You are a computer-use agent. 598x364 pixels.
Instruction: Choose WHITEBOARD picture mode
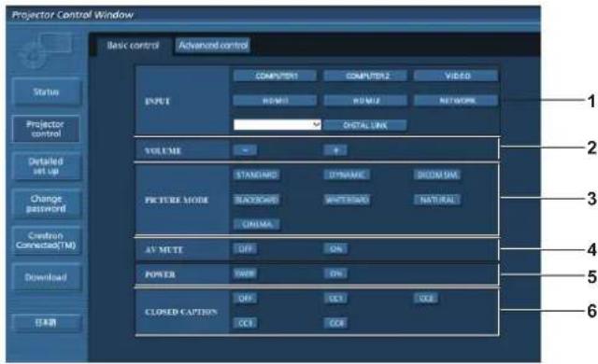tap(347, 200)
